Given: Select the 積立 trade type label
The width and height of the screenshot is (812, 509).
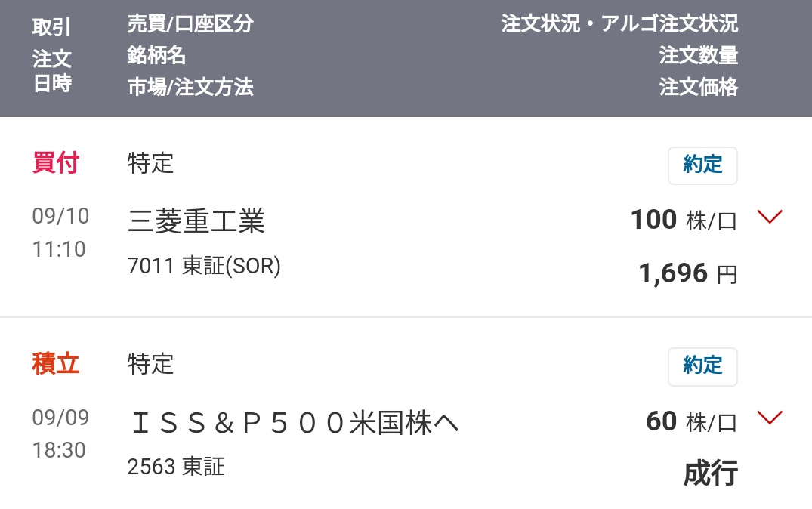Looking at the screenshot, I should (x=56, y=364).
